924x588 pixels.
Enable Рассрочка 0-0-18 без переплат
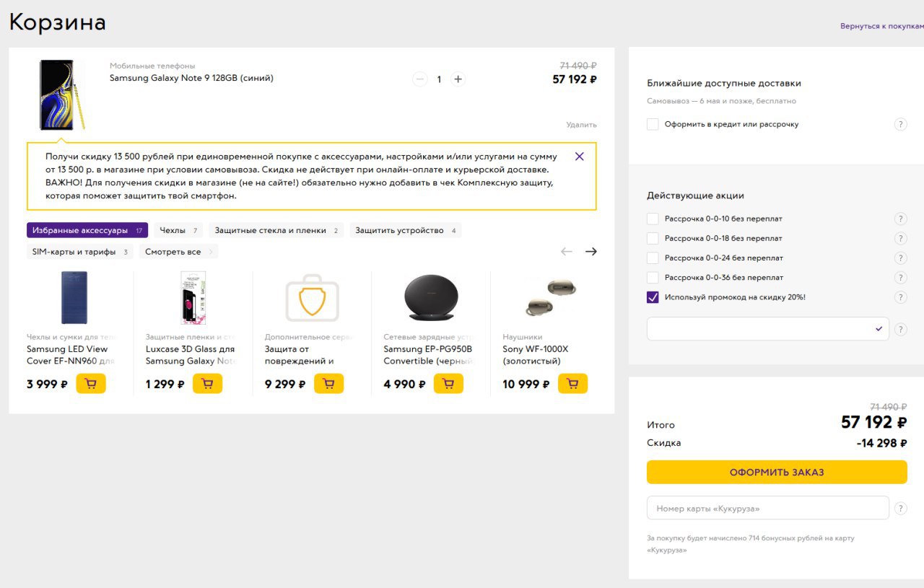pos(653,238)
